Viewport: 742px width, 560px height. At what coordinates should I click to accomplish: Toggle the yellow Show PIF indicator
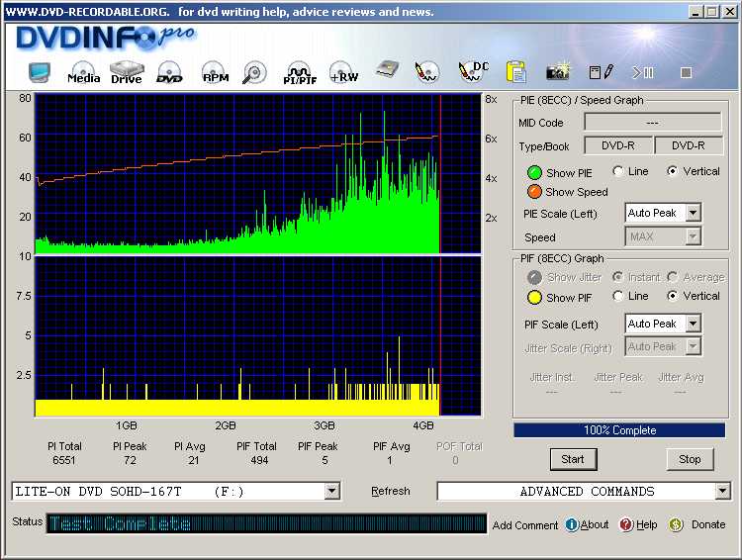(534, 297)
